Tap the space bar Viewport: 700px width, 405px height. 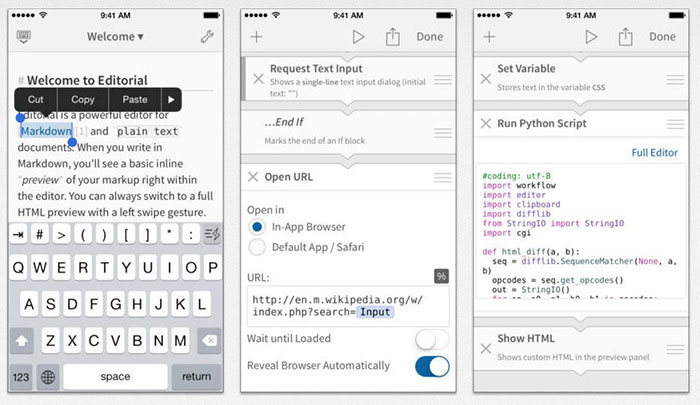tap(115, 377)
